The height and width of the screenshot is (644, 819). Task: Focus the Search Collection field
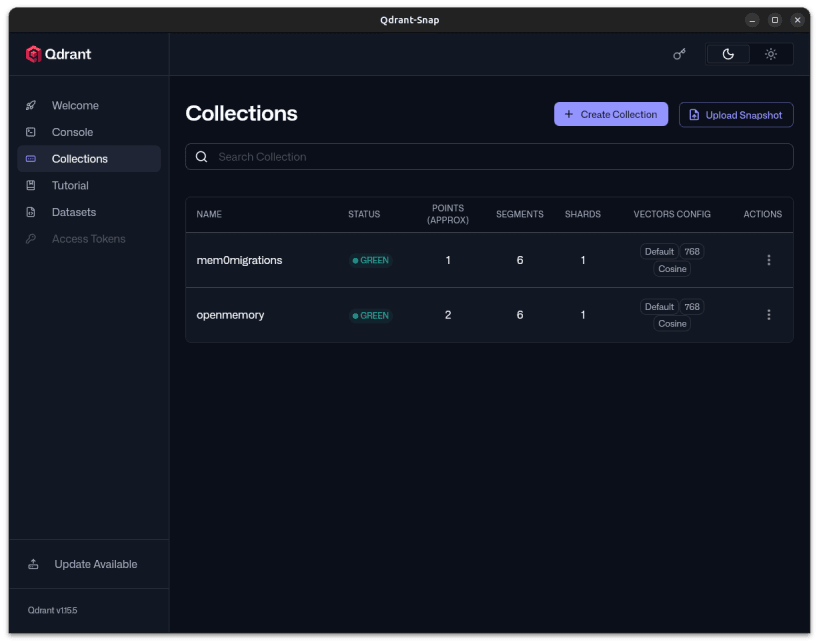(x=489, y=157)
